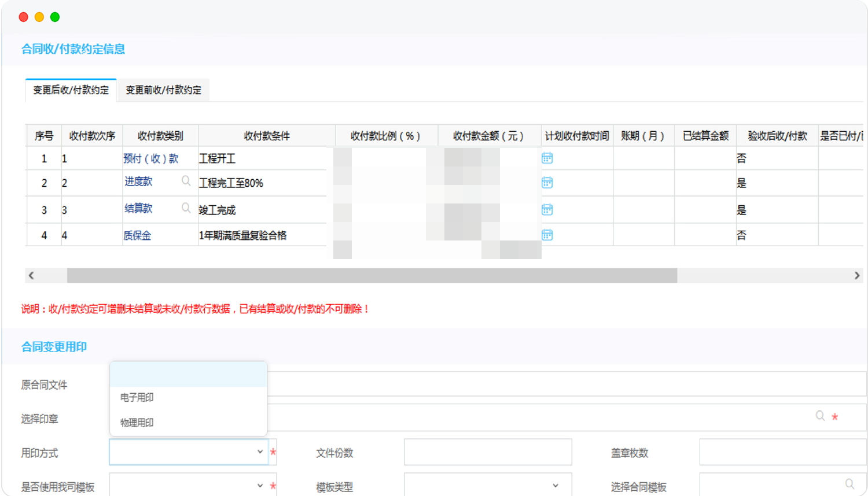Viewport: 868px width, 496px height.
Task: Open calendar picker for row 1 预付款
Action: (547, 158)
